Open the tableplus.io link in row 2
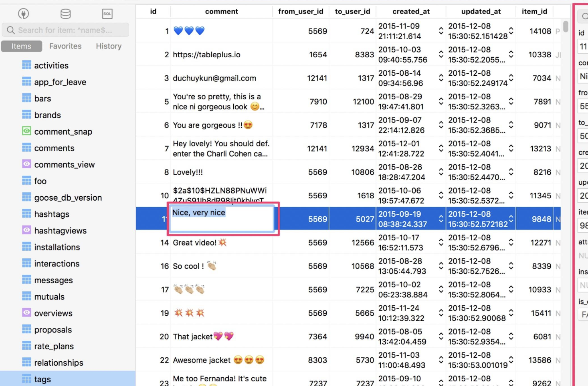588x391 pixels. [206, 54]
